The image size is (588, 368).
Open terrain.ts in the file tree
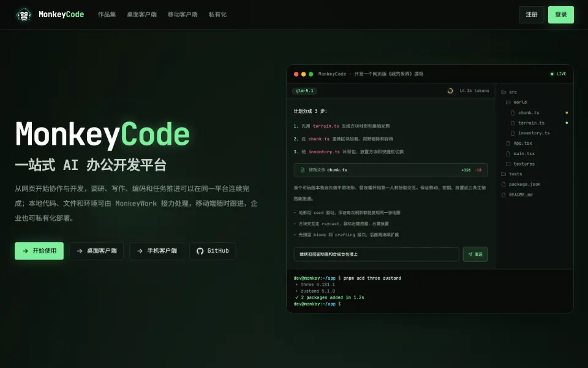527,123
